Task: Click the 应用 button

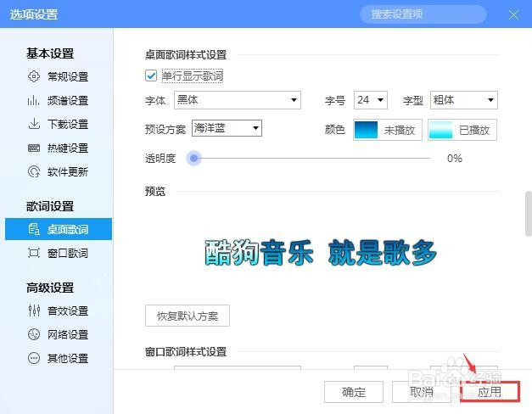Action: (x=490, y=392)
